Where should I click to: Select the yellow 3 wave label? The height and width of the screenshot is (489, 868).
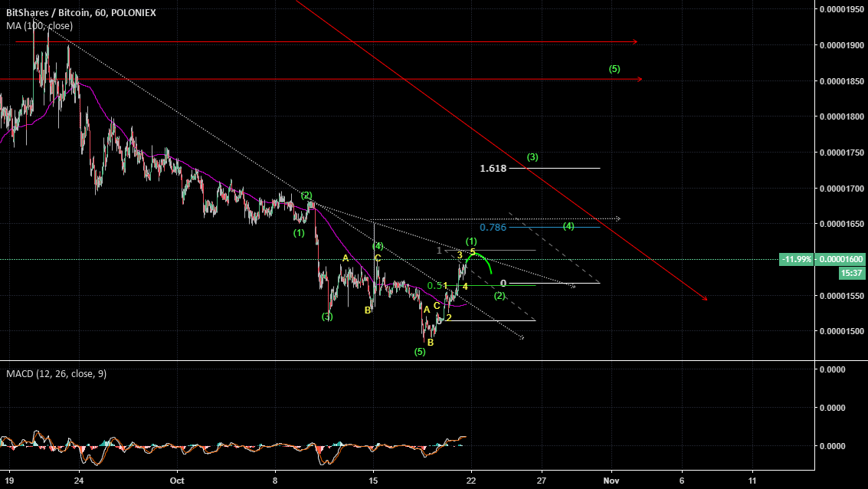(x=460, y=255)
